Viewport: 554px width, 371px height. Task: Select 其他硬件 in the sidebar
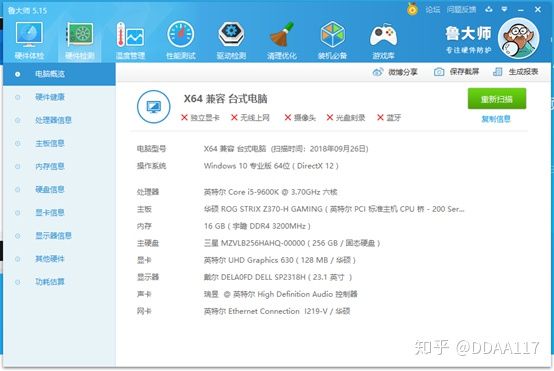pos(59,259)
